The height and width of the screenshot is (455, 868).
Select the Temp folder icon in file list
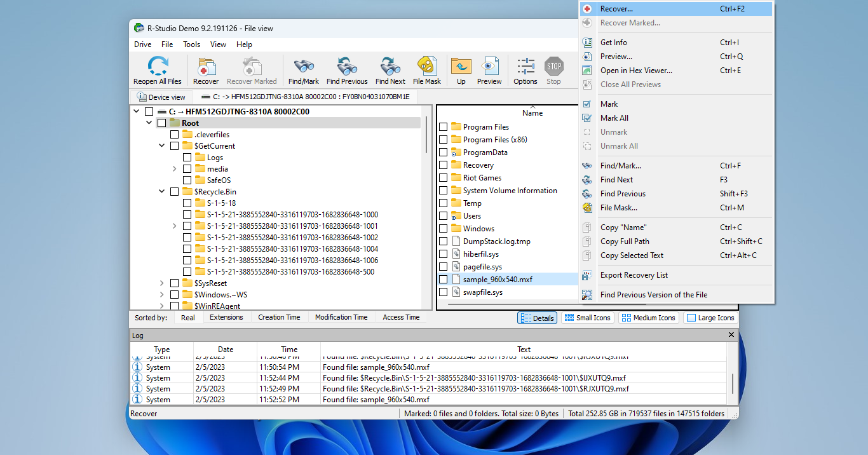(456, 203)
